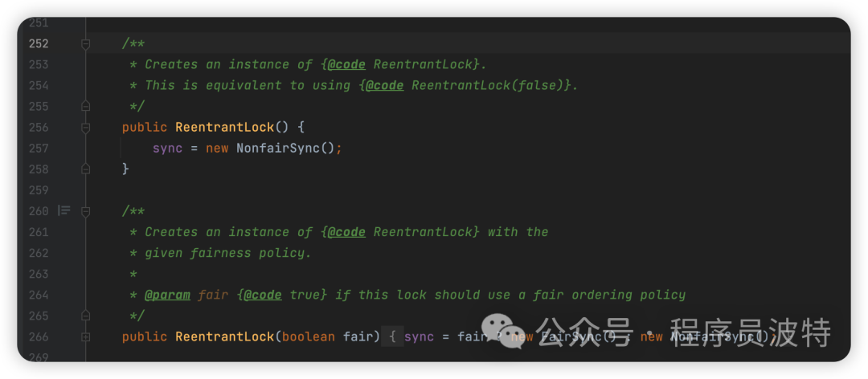Fold the no-arg ReentrantLock constructor on line 256
Screen dimensions: 868x379
(x=85, y=128)
